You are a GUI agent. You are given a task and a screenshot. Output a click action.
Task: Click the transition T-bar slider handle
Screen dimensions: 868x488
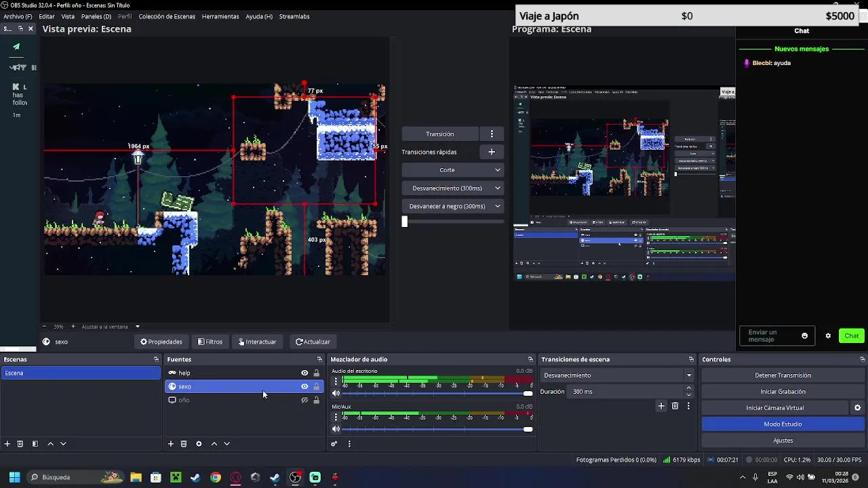coord(405,222)
